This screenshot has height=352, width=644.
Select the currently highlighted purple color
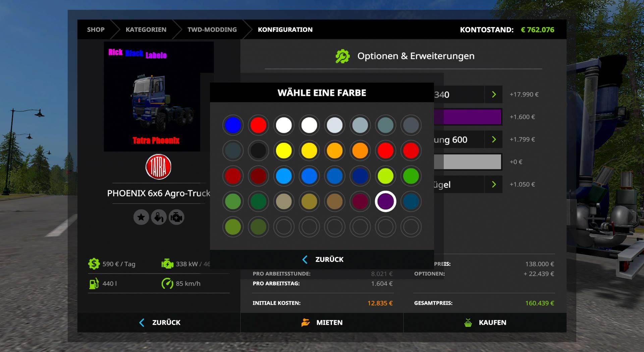385,201
